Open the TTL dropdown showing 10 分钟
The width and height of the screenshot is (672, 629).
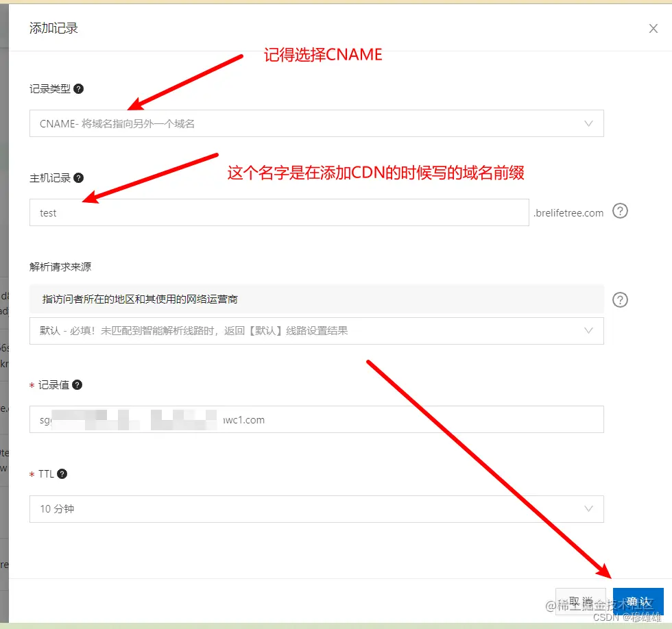point(315,509)
